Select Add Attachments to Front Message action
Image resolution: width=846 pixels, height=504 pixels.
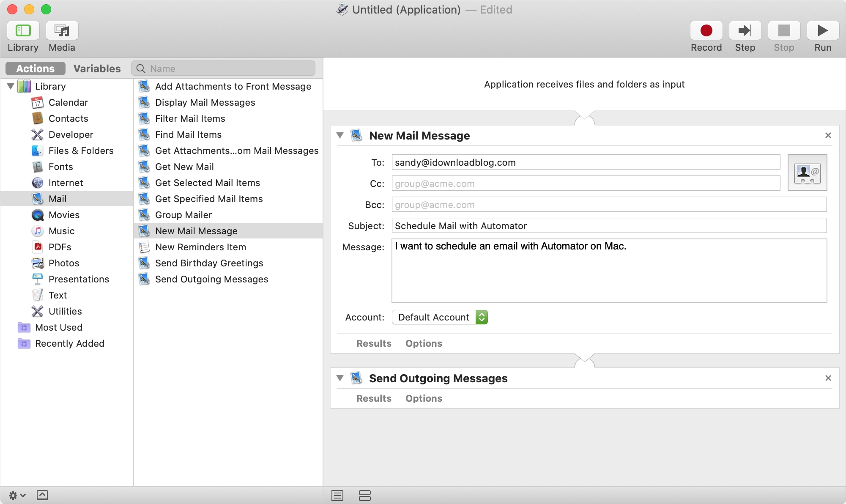(x=228, y=86)
